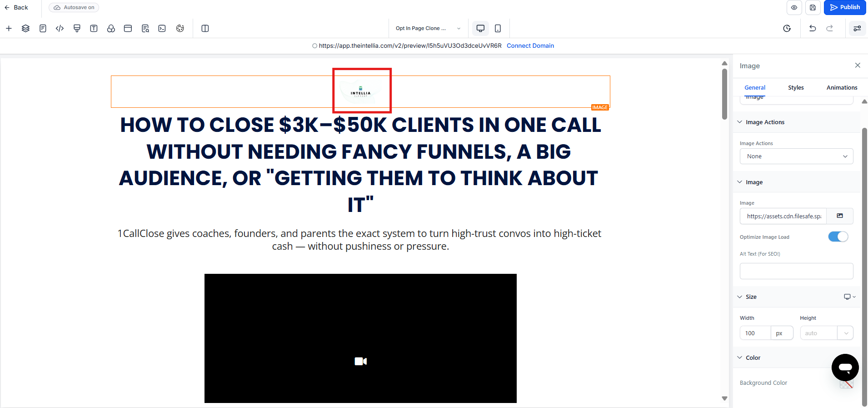Click the save disk icon
868x408 pixels.
pos(813,7)
